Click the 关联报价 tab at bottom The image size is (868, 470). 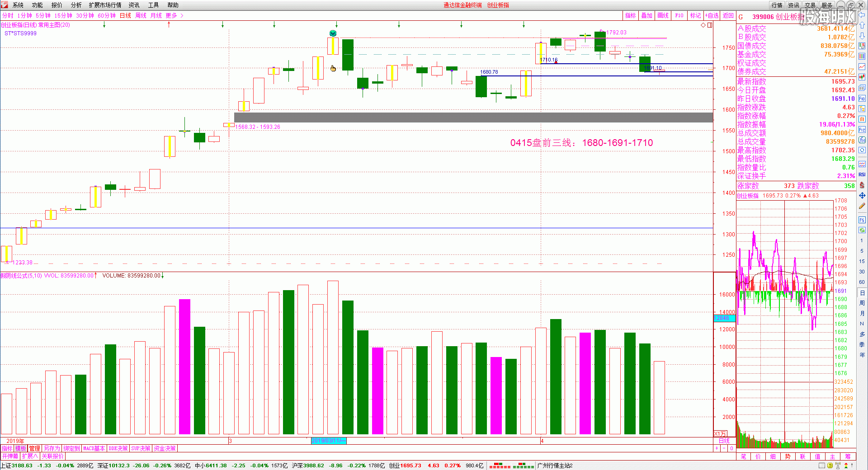53,456
